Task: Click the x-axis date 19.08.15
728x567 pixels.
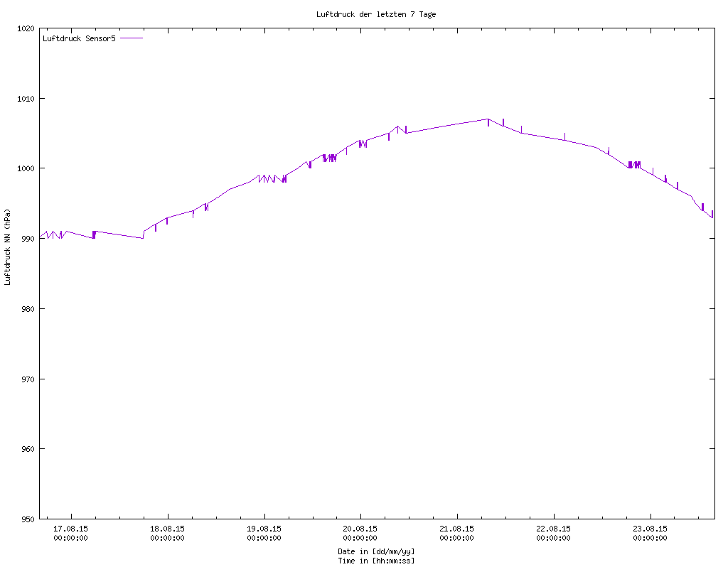Action: pyautogui.click(x=264, y=529)
